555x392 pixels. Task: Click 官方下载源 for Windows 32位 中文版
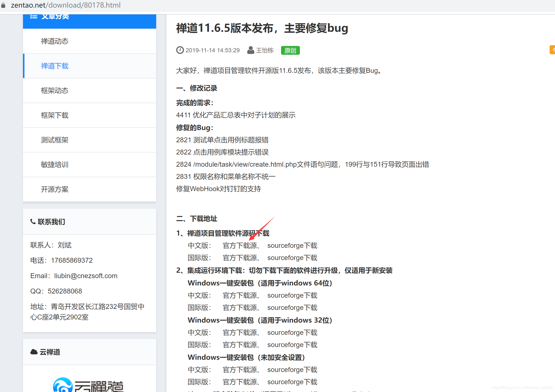coord(240,333)
